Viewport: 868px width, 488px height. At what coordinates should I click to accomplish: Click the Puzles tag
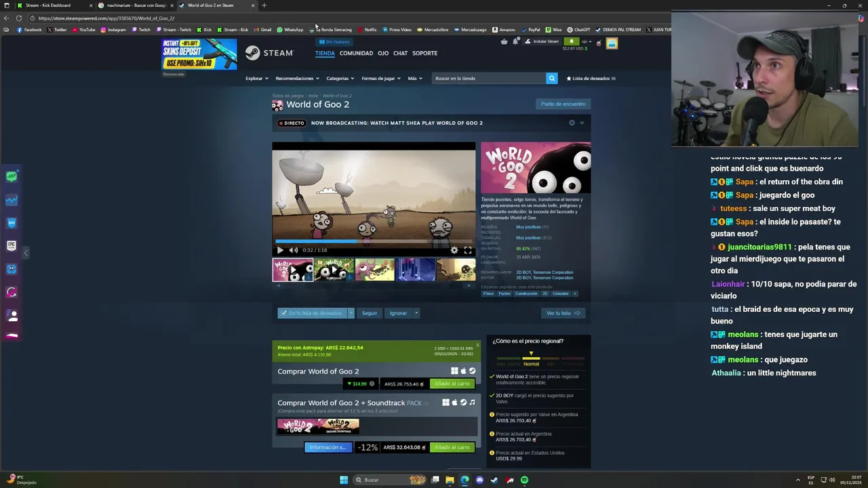point(504,293)
